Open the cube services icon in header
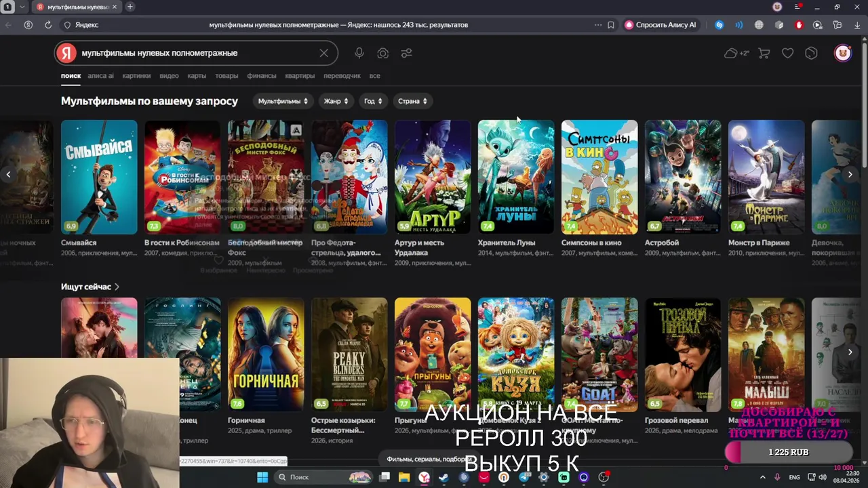868x488 pixels. click(x=811, y=53)
